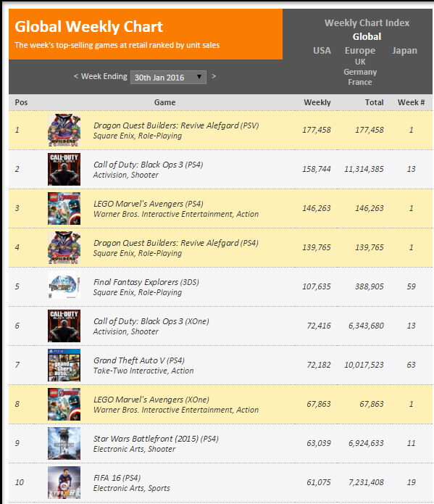Open the Week Ending date dropdown
The width and height of the screenshot is (434, 504).
(x=168, y=78)
